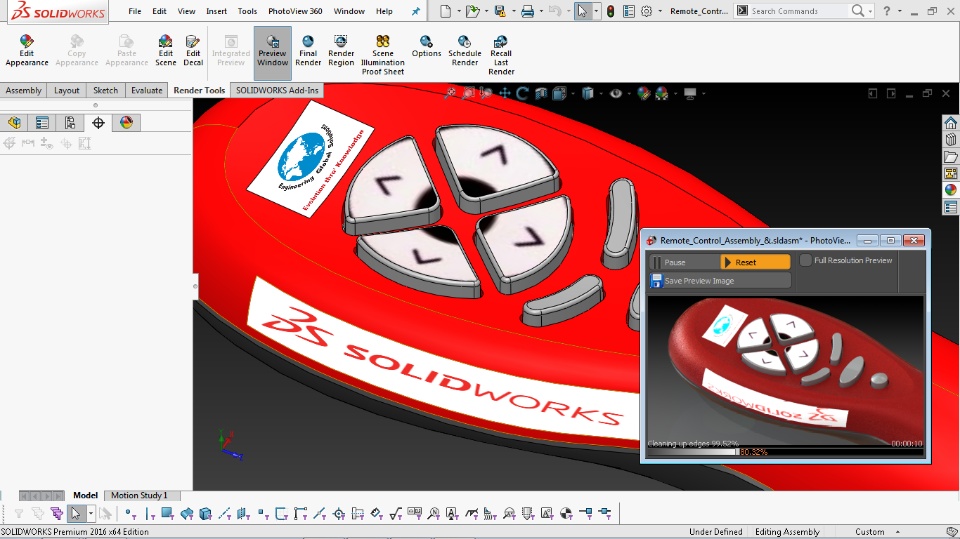960x539 pixels.
Task: Click the rendered preview image
Action: [x=786, y=371]
